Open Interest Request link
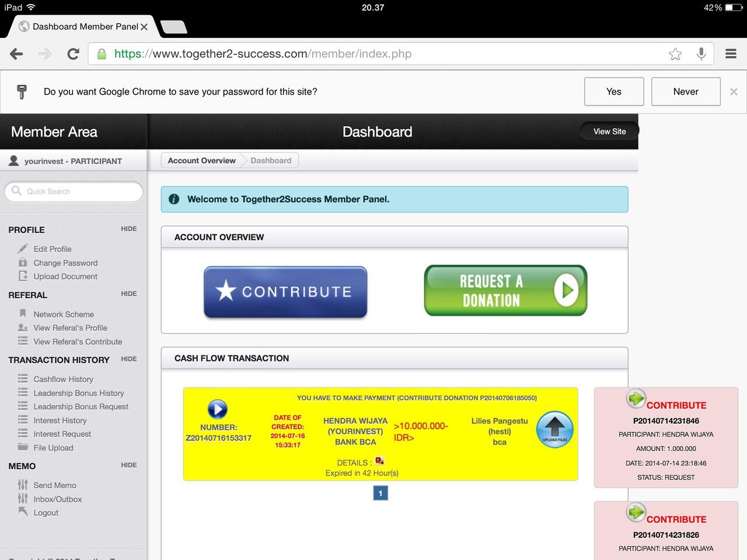This screenshot has height=560, width=747. point(62,434)
